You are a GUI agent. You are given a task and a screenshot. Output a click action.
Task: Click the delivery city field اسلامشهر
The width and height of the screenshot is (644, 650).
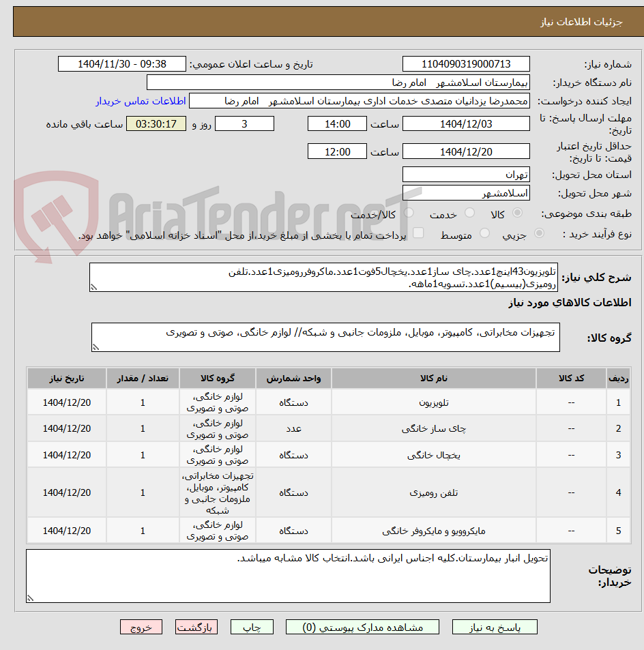pos(466,193)
